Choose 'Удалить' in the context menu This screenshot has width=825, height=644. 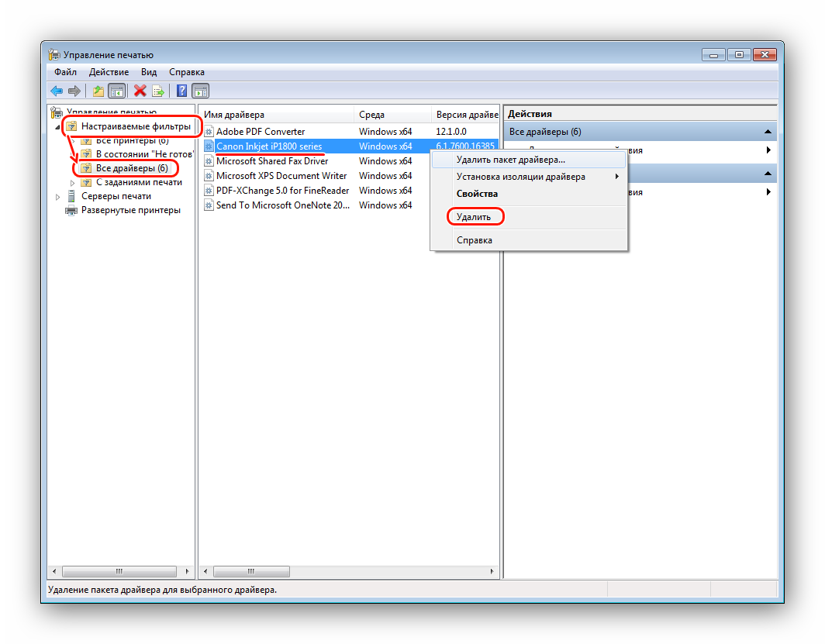[x=474, y=217]
